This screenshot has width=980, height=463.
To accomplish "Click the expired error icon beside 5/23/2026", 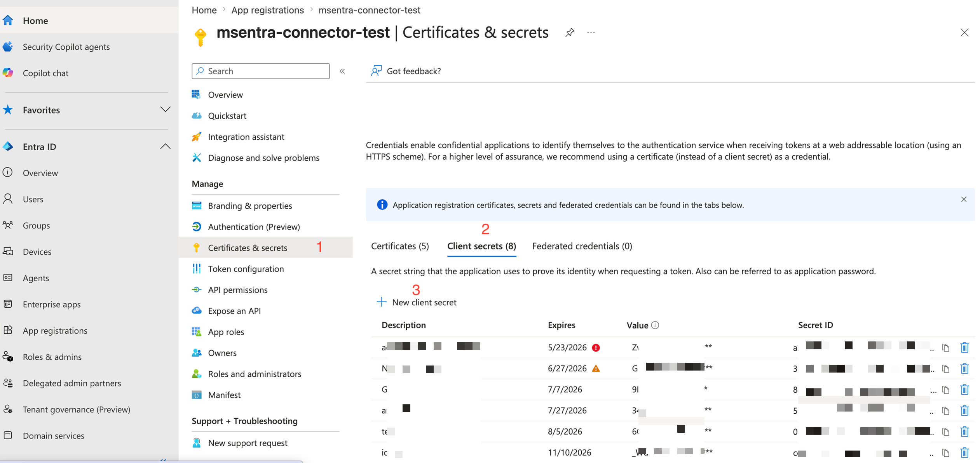I will pos(596,348).
